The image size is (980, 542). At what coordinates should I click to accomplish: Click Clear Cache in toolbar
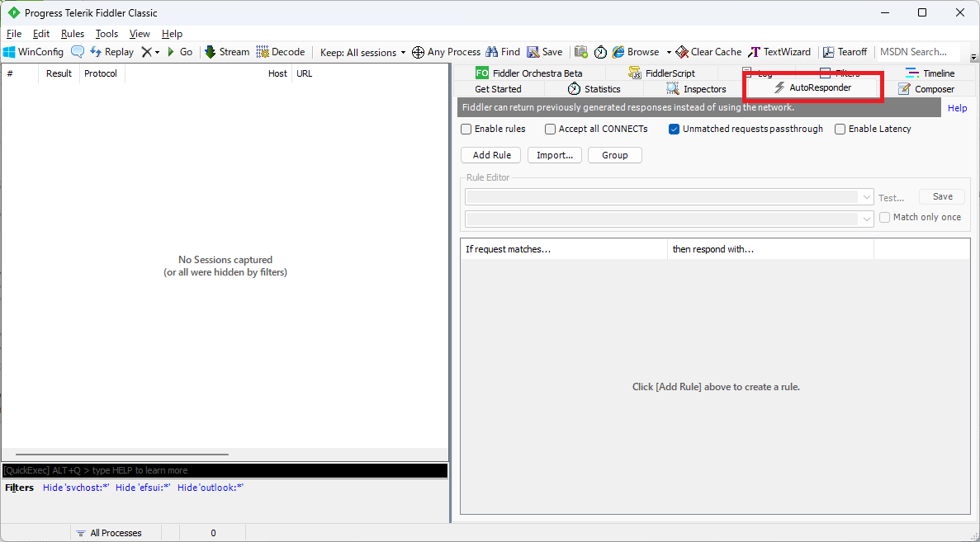pyautogui.click(x=708, y=52)
